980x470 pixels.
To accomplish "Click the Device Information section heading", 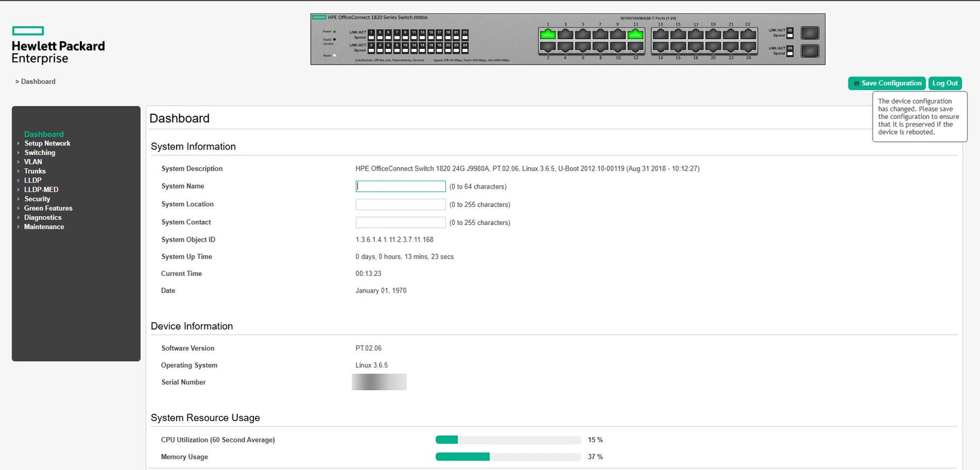I will click(x=192, y=326).
